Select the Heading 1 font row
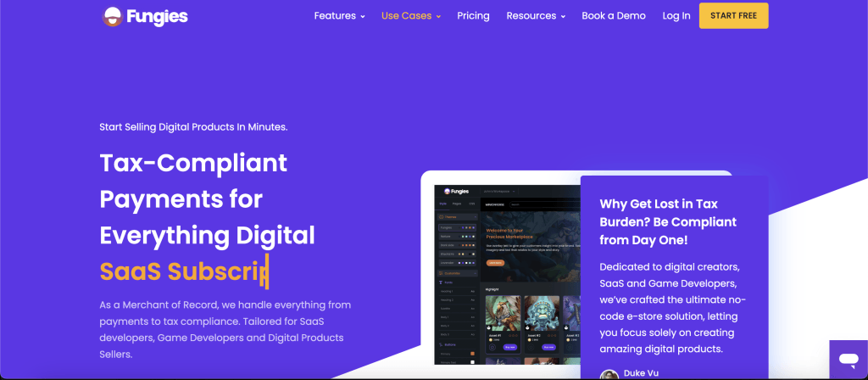 pos(457,292)
